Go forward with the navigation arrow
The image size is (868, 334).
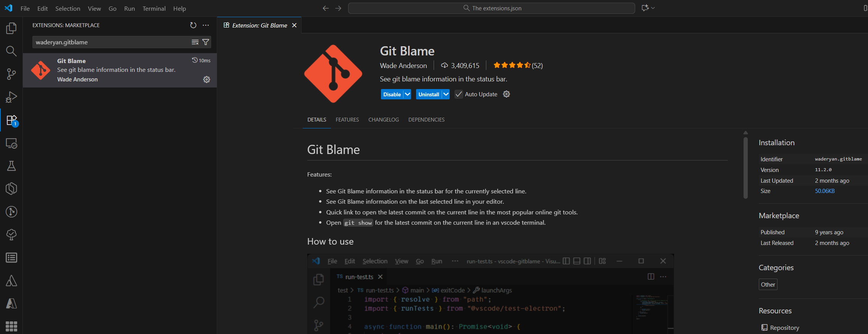pos(338,8)
